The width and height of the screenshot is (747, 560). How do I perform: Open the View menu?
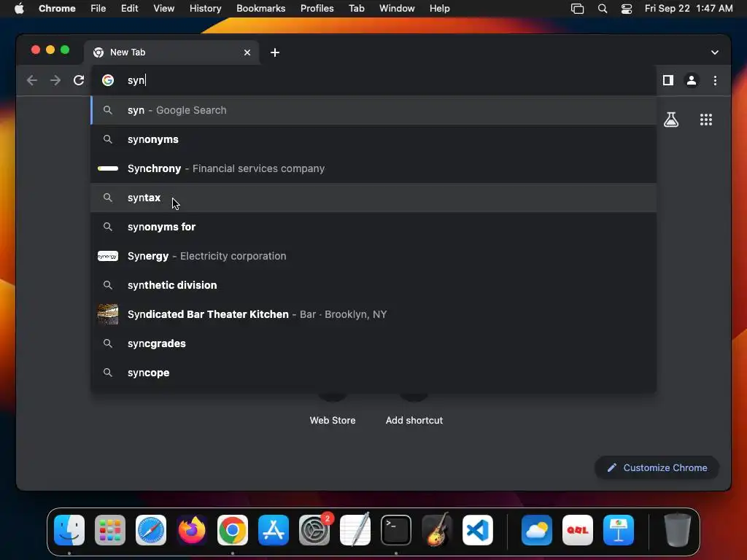[164, 9]
